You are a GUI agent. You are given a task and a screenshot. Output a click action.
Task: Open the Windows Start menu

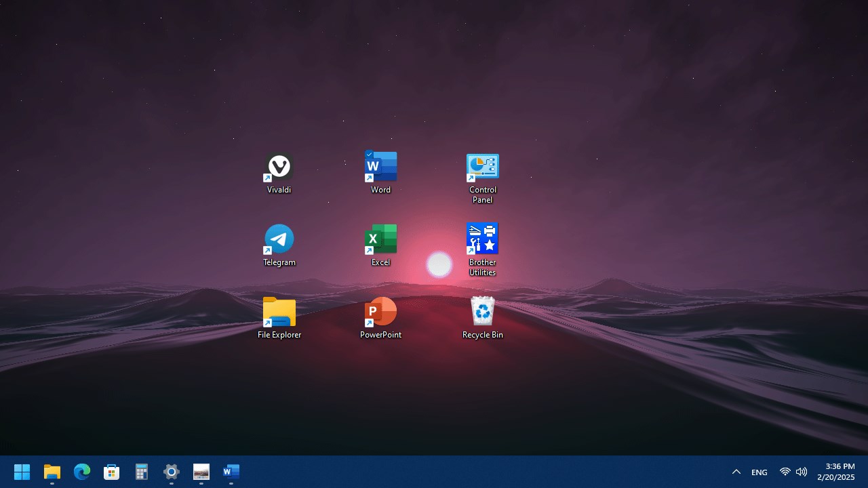[x=22, y=472]
